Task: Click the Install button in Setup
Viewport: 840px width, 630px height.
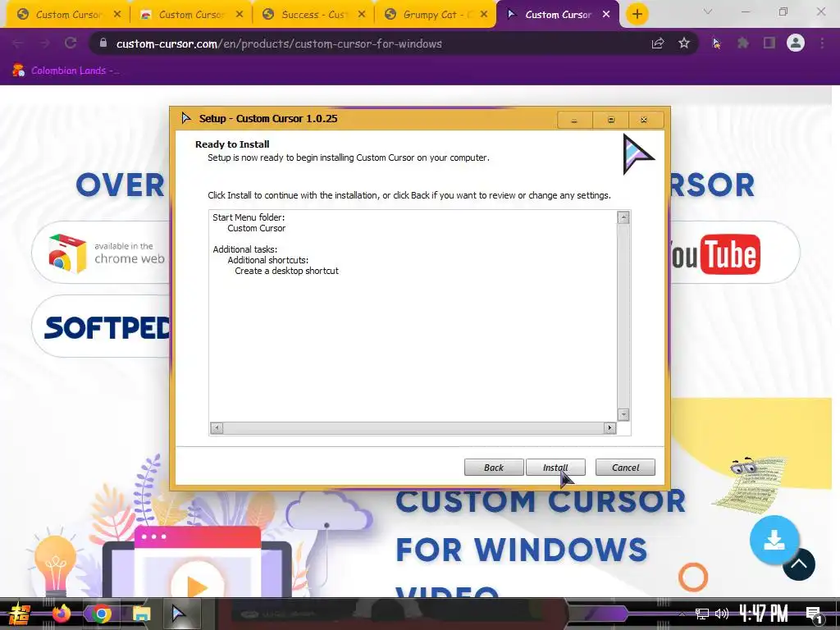Action: (x=555, y=467)
